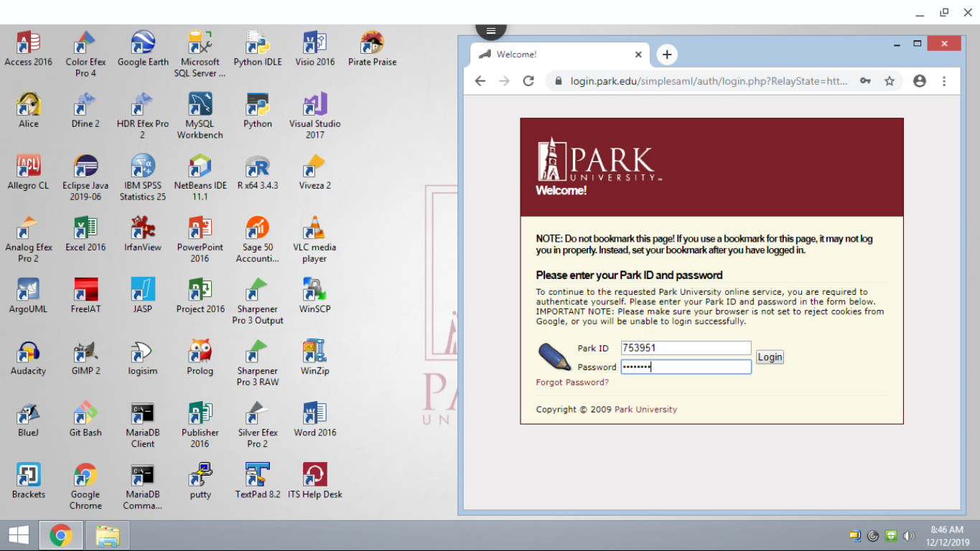Open the ITS Help Desk icon
Screen dimensions: 980x551
[314, 481]
